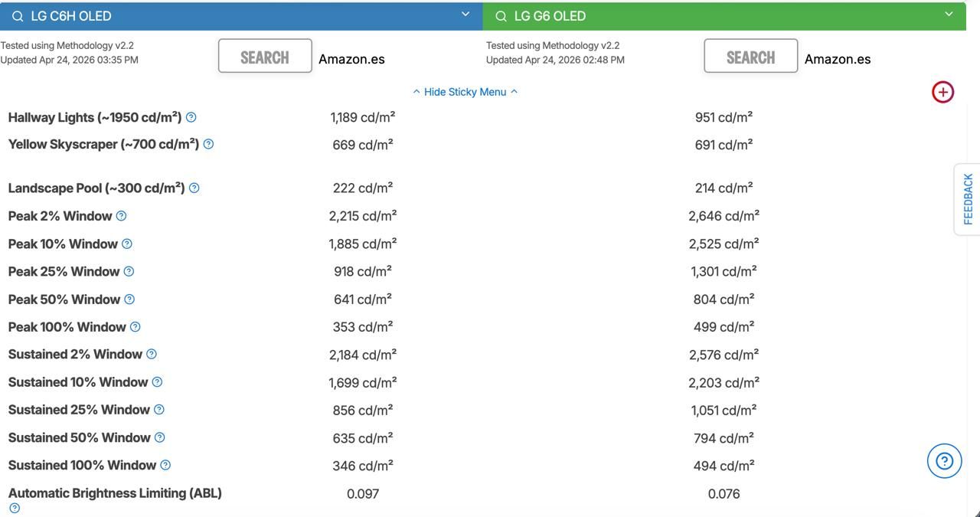The height and width of the screenshot is (517, 980).
Task: Open Landscape Pool info tooltip icon
Action: click(x=194, y=188)
